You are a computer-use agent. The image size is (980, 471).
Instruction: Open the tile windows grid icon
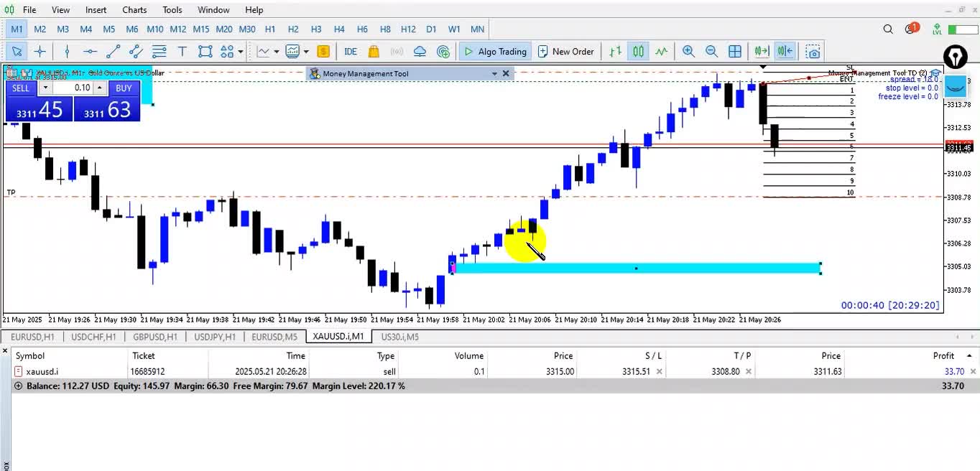[x=735, y=52]
